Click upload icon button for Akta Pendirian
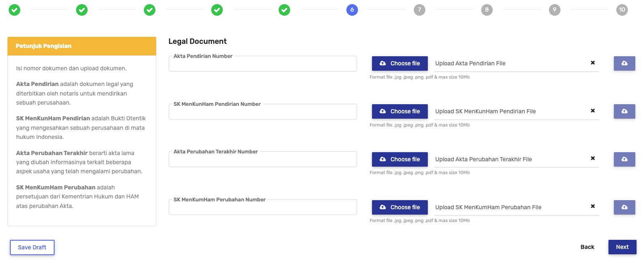 (624, 63)
